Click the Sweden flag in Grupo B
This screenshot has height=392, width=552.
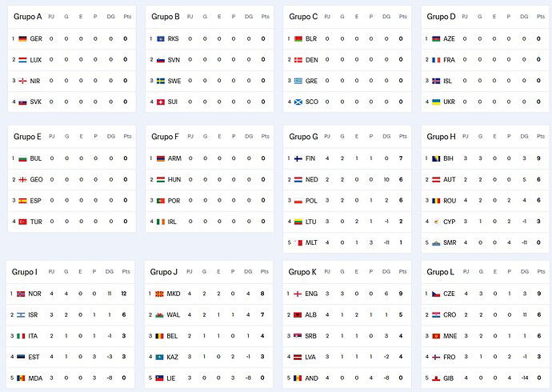click(160, 81)
